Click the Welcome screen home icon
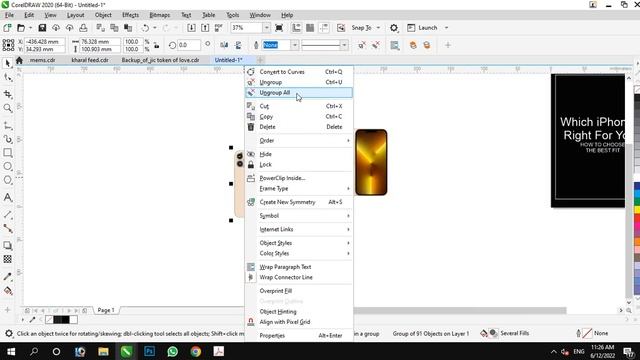This screenshot has height=360, width=640. pyautogui.click(x=19, y=60)
